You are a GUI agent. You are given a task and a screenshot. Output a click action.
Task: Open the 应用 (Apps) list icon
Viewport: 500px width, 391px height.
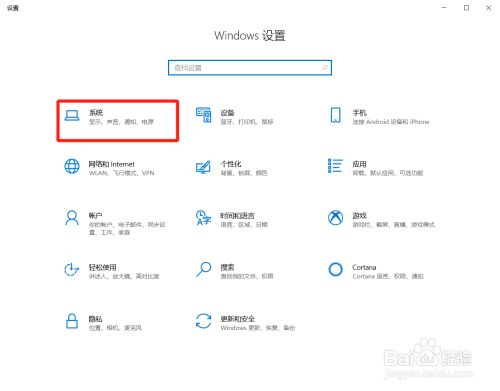(x=335, y=166)
